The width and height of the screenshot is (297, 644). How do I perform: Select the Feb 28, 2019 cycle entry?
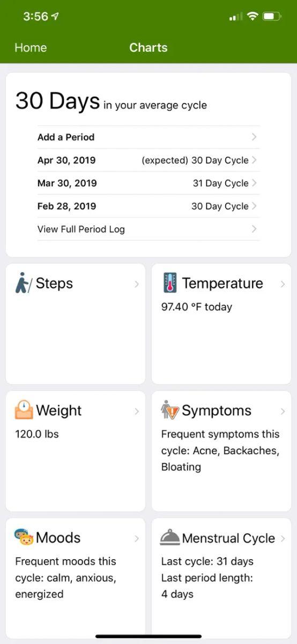click(148, 206)
